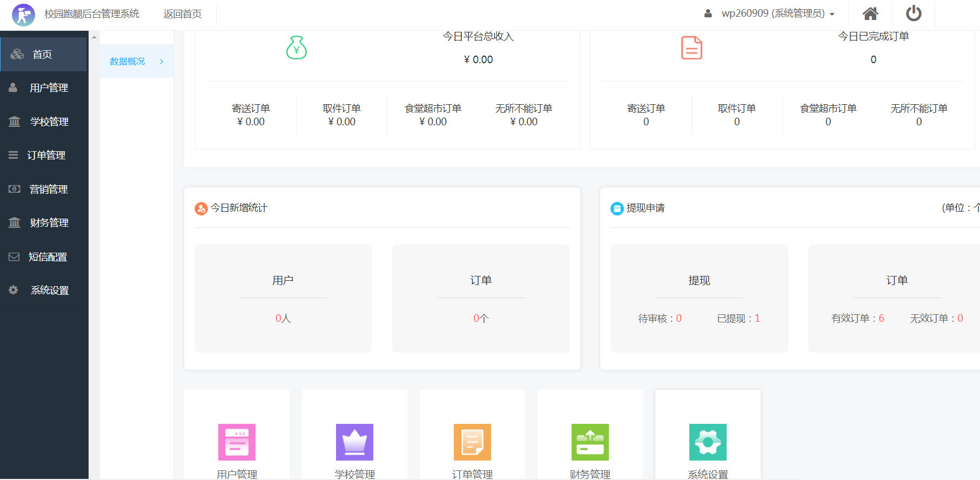
Task: Click 用户管理 label under pink shortcut
Action: pyautogui.click(x=237, y=474)
